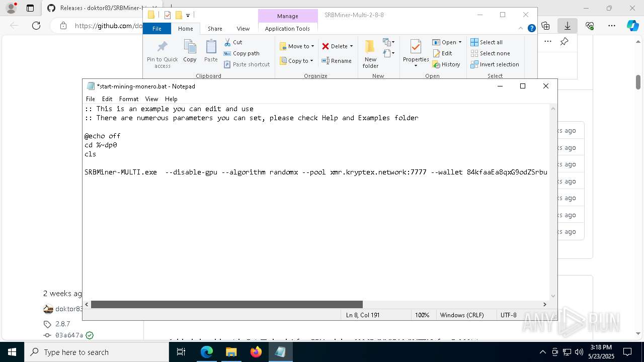The width and height of the screenshot is (644, 362).
Task: Show hidden system tray icons
Action: (x=542, y=352)
